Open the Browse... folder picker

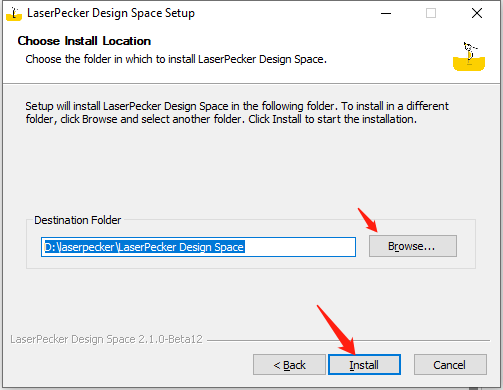[x=413, y=246]
